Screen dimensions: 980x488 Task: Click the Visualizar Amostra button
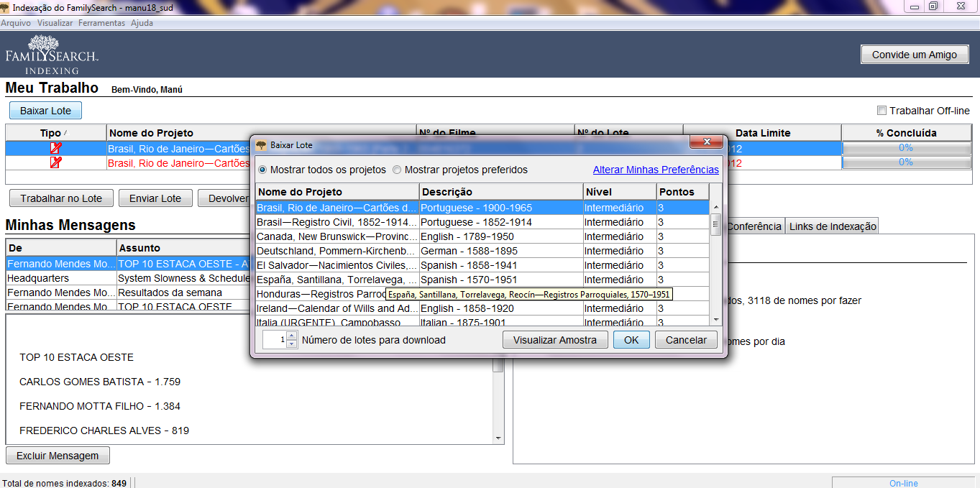pyautogui.click(x=555, y=340)
